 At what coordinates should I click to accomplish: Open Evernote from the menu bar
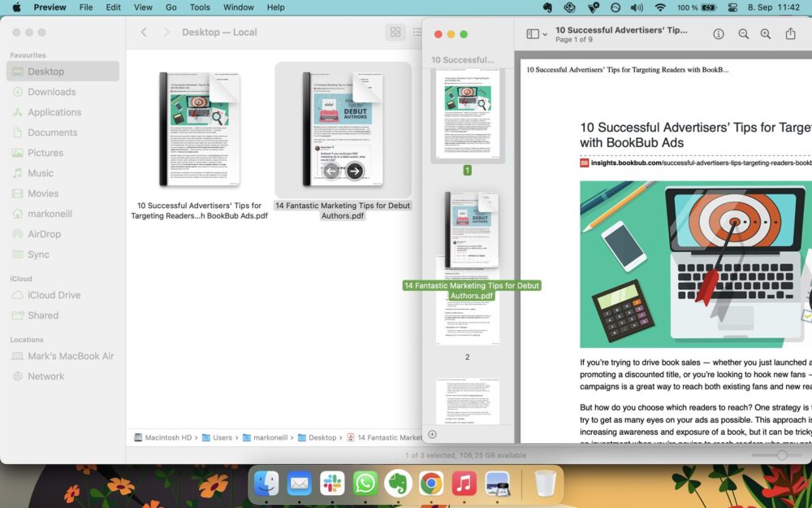(549, 7)
